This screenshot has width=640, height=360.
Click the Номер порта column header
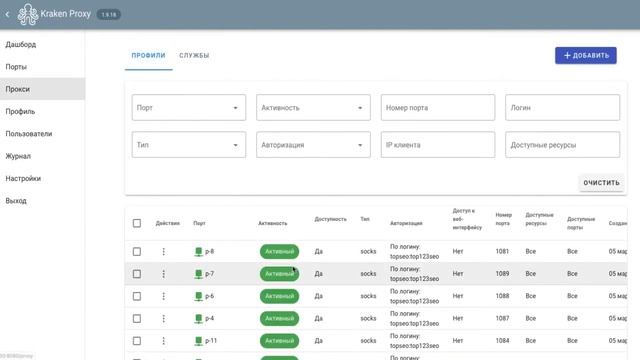tap(503, 219)
